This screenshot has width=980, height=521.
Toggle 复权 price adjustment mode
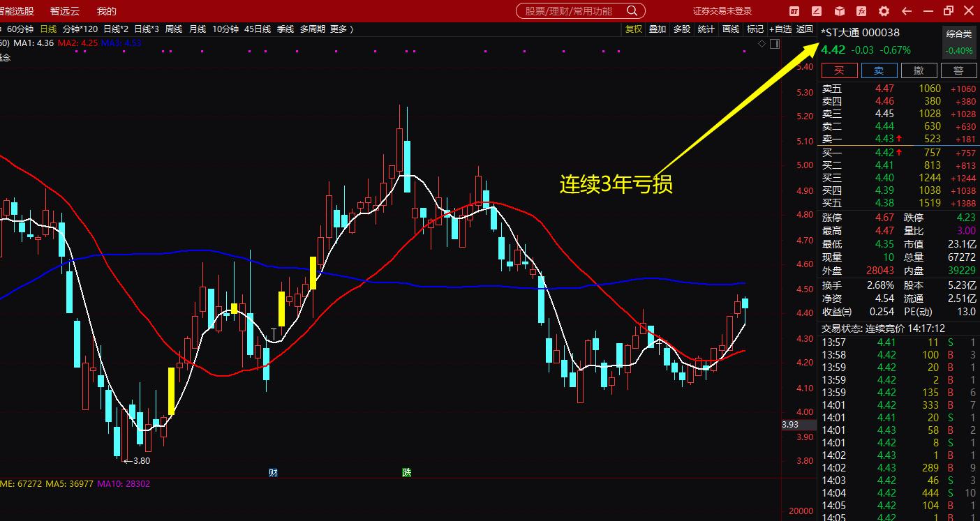click(x=633, y=29)
